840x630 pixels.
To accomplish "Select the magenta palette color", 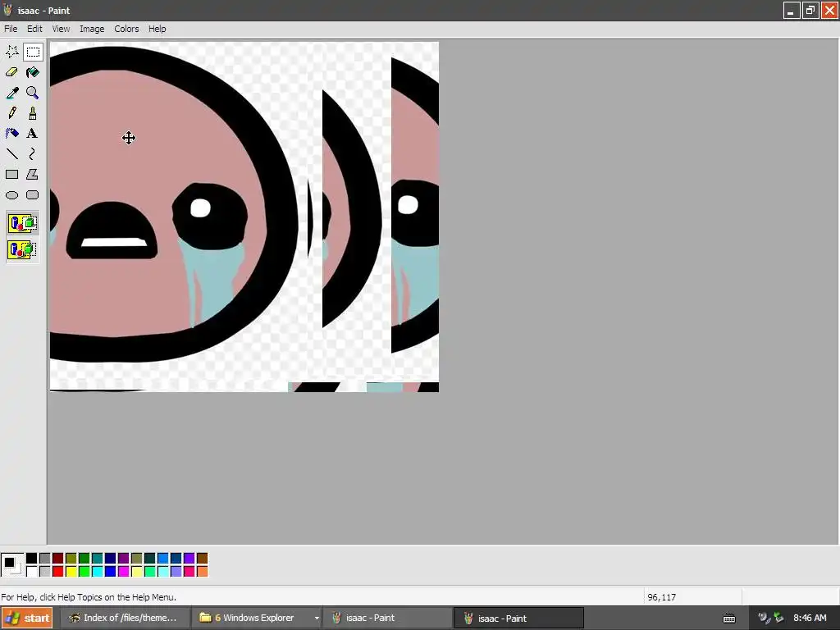I will 123,572.
